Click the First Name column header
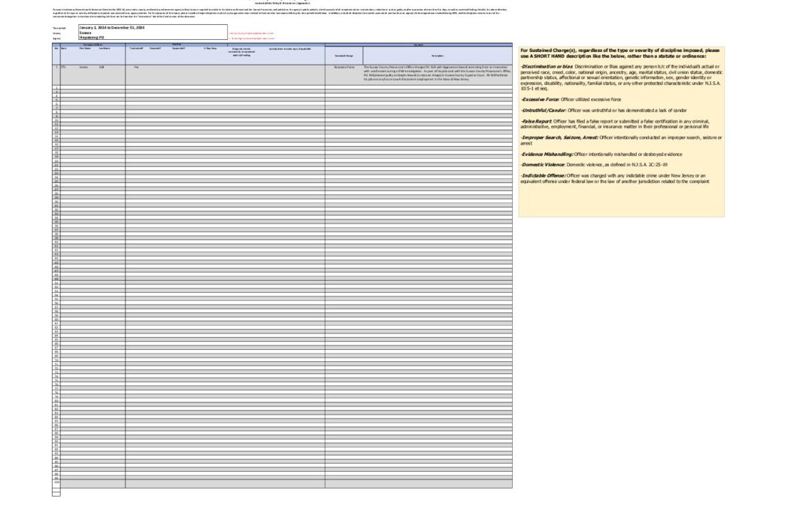The image size is (812, 508). pos(84,48)
